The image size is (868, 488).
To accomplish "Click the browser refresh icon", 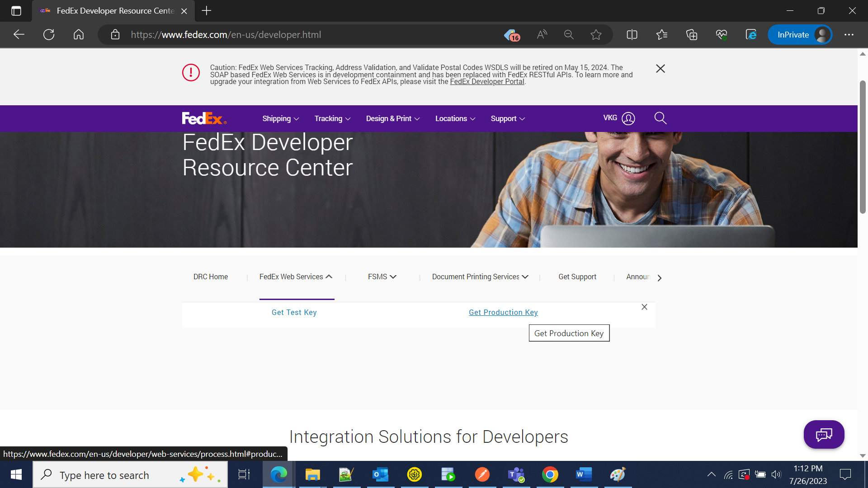I will (49, 35).
